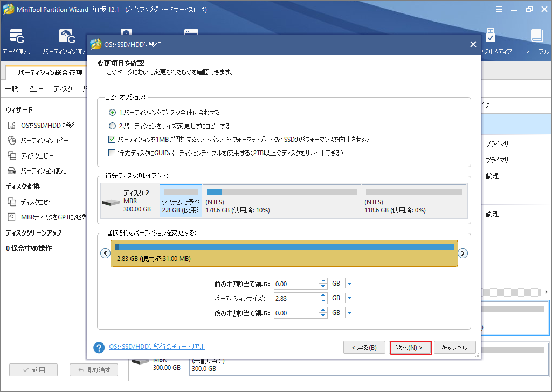The width and height of the screenshot is (552, 392).
Task: Increase partition size with the up stepper
Action: click(322, 295)
